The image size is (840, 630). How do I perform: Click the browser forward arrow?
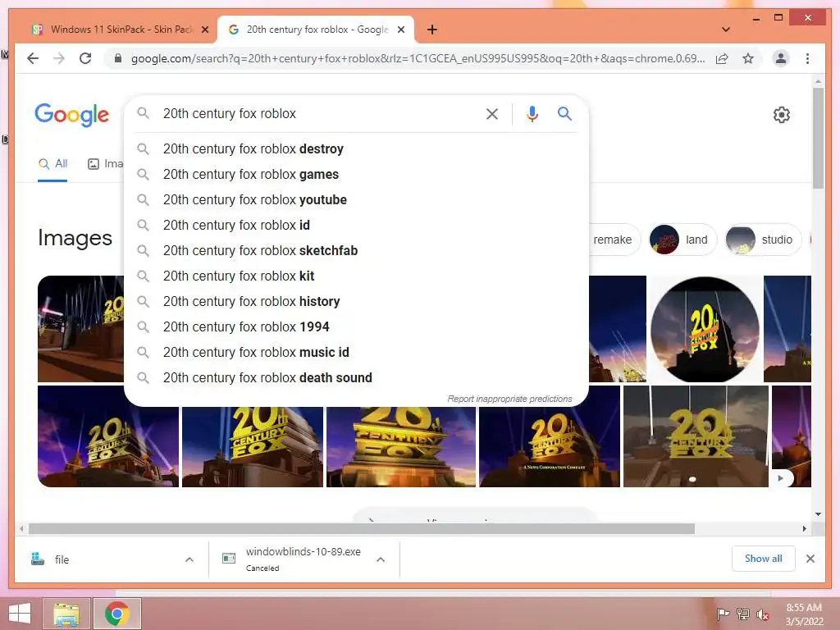(x=59, y=58)
